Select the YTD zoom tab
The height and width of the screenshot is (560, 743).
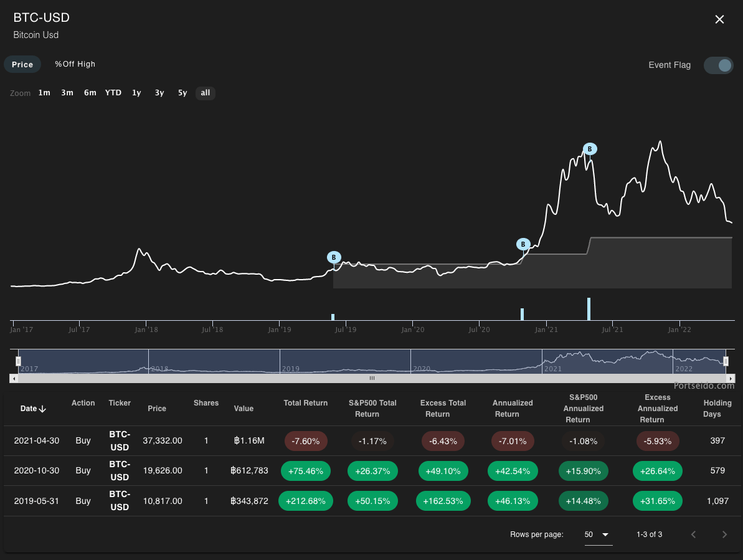coord(113,92)
